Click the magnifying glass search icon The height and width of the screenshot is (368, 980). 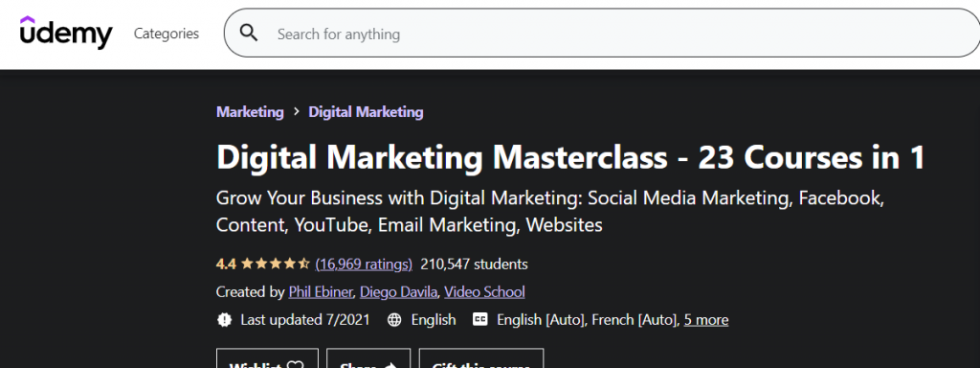point(249,34)
